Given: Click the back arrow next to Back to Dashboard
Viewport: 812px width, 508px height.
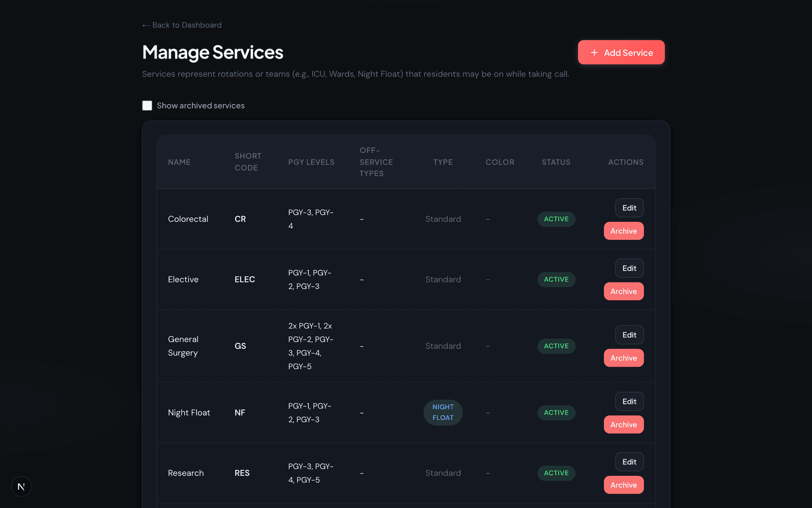Looking at the screenshot, I should [x=145, y=25].
